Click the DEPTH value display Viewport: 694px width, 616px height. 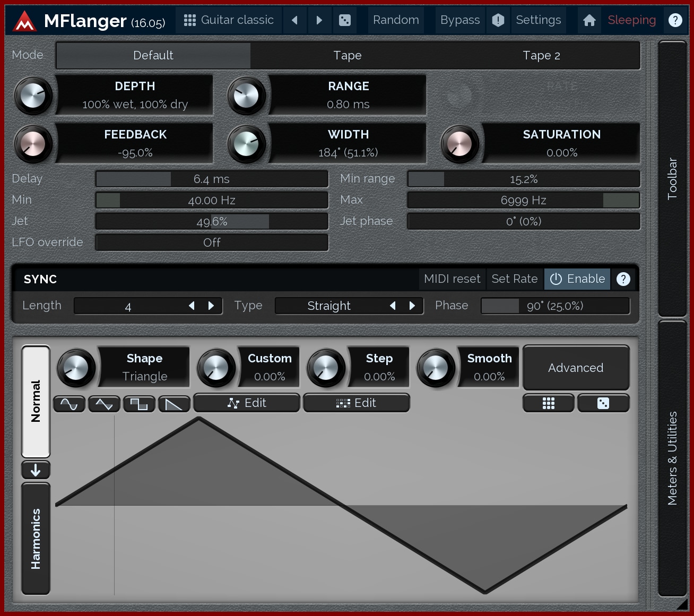click(x=135, y=96)
